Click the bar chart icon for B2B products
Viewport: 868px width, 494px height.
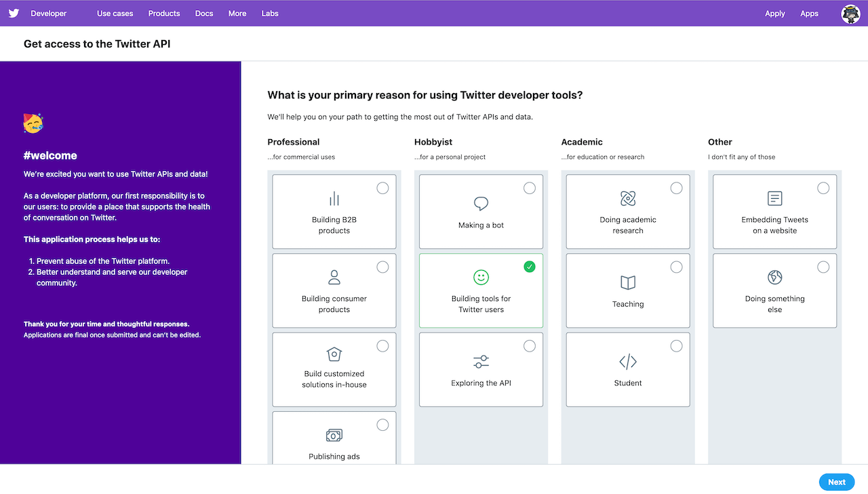click(334, 199)
